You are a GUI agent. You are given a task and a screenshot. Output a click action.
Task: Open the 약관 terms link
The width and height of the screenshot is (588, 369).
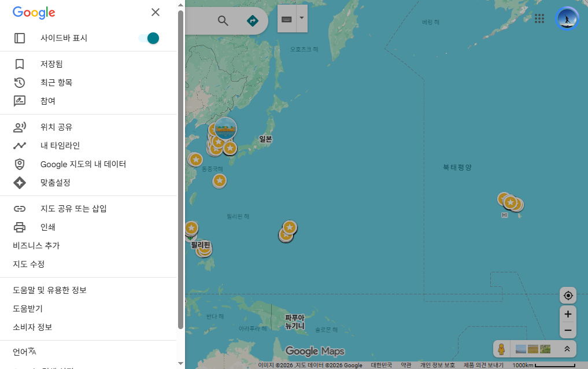(406, 365)
